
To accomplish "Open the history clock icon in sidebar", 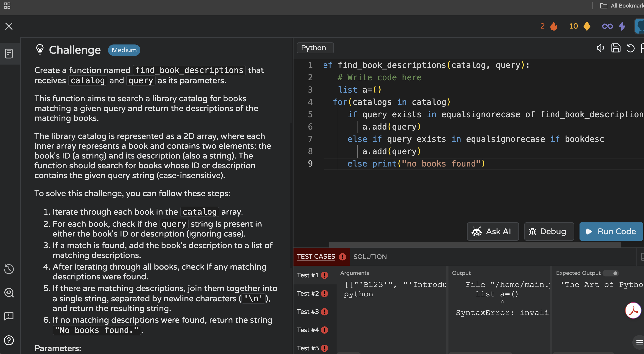I will click(9, 269).
